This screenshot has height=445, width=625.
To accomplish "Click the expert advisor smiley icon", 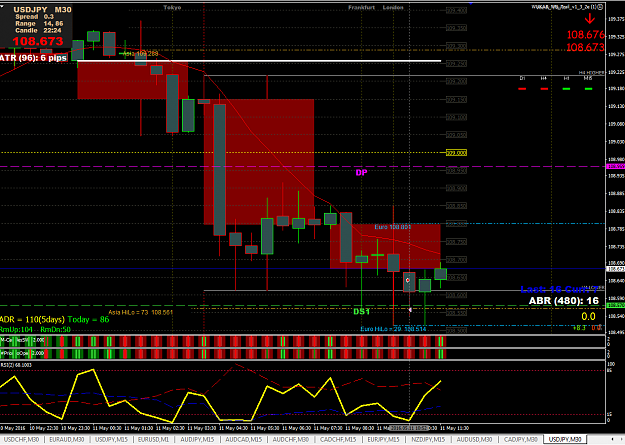I will (599, 7).
